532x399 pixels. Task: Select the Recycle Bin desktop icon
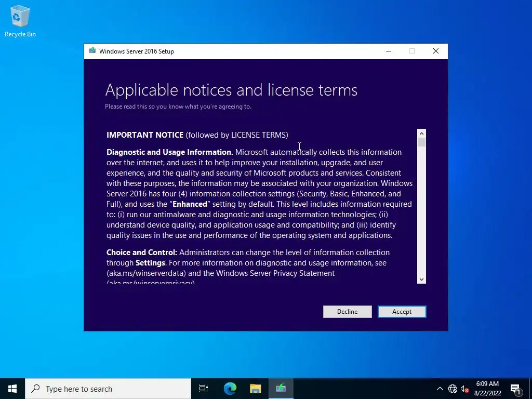(20, 21)
